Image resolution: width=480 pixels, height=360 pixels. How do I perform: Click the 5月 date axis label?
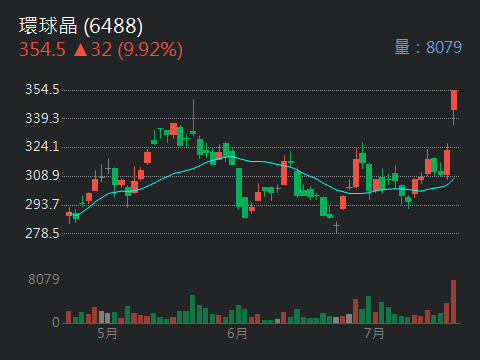click(x=107, y=333)
